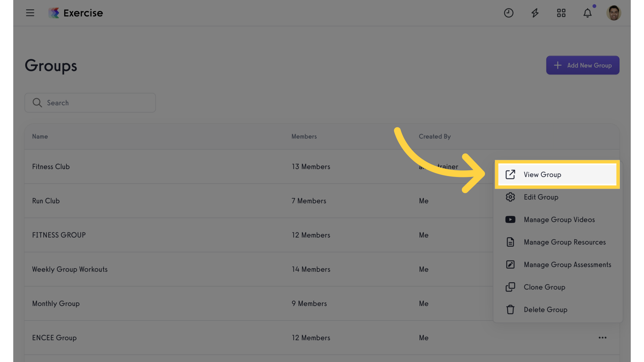The height and width of the screenshot is (362, 644).
Task: Open the Run Club group row
Action: [x=258, y=201]
